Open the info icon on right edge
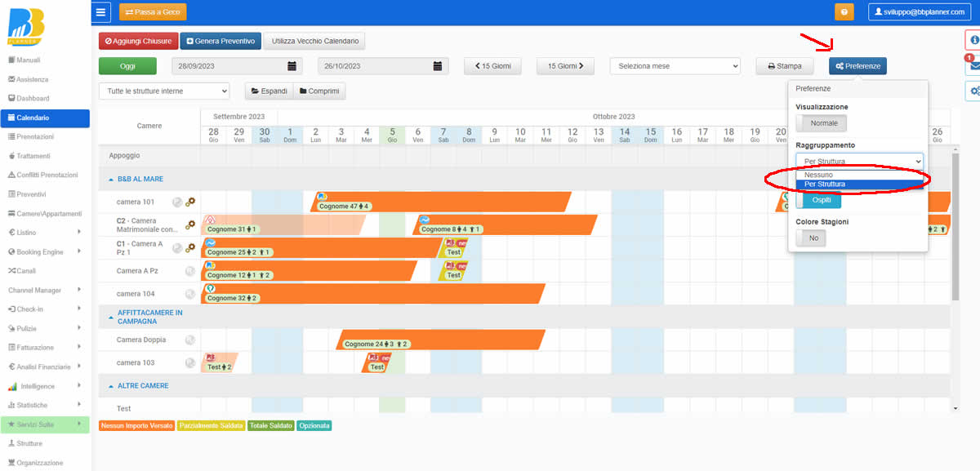The width and height of the screenshot is (980, 471). click(x=973, y=40)
